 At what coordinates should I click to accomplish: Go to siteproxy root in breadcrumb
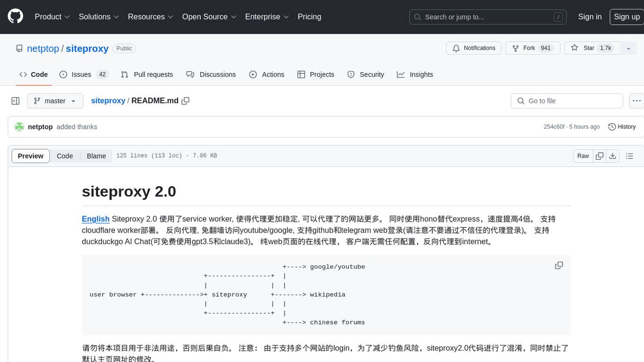click(108, 101)
